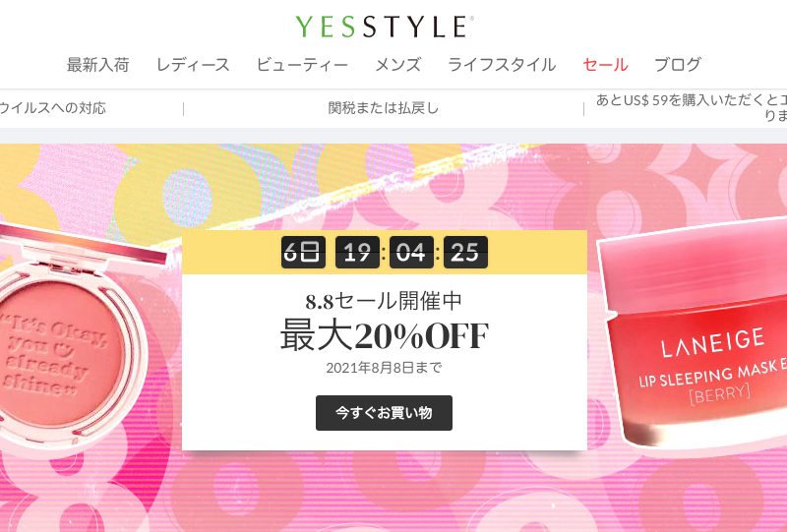Open the レディース menu
The image size is (787, 532).
click(193, 65)
